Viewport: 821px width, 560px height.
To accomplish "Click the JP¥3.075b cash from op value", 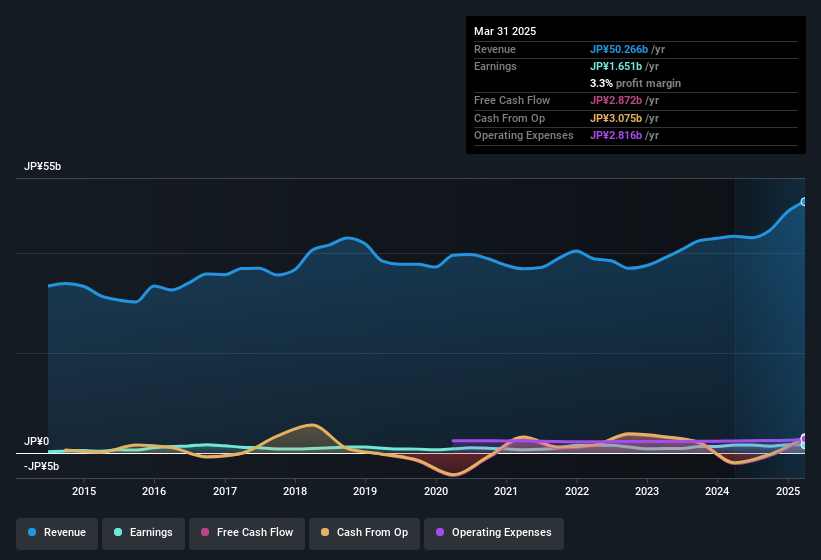I will pyautogui.click(x=616, y=118).
